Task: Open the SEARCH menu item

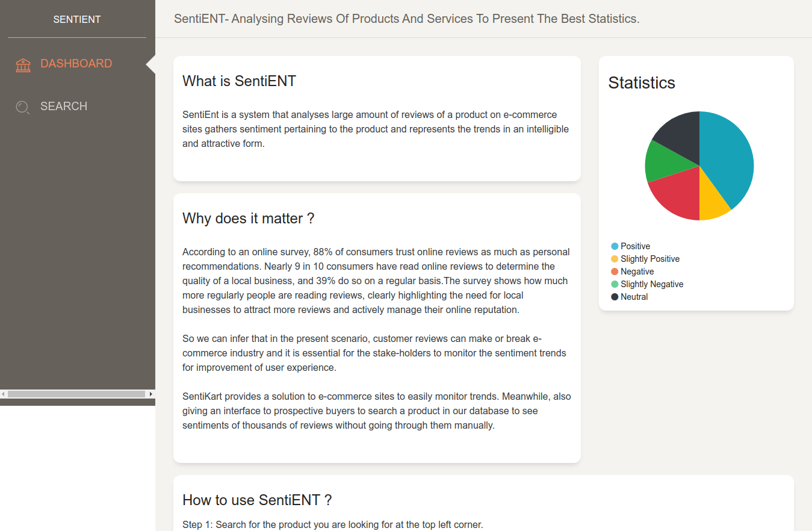Action: pos(64,107)
